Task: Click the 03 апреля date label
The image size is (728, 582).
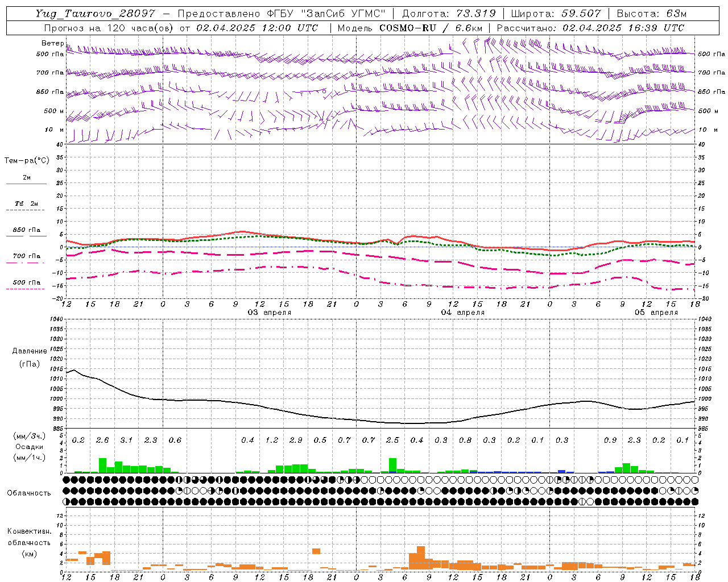Action: [x=270, y=312]
